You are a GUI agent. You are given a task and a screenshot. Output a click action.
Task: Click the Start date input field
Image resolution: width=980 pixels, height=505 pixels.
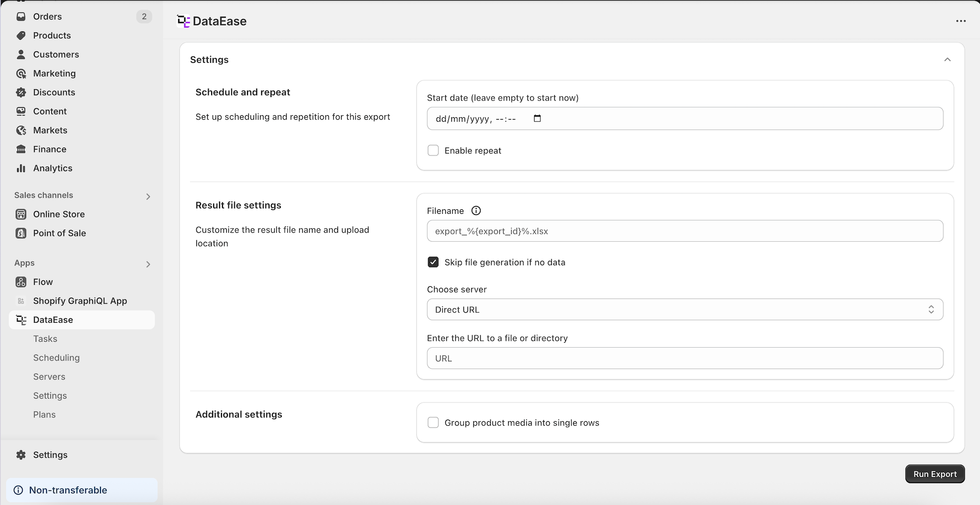pos(685,119)
